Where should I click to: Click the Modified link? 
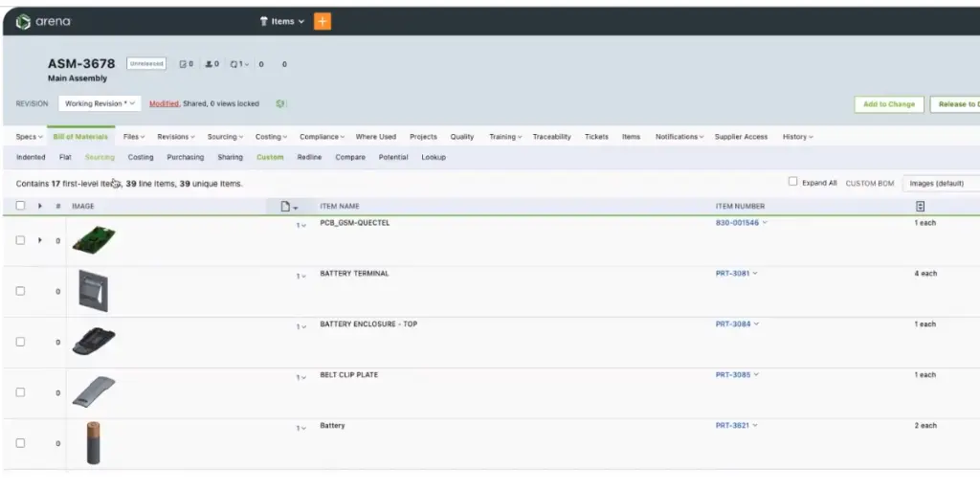click(x=164, y=103)
